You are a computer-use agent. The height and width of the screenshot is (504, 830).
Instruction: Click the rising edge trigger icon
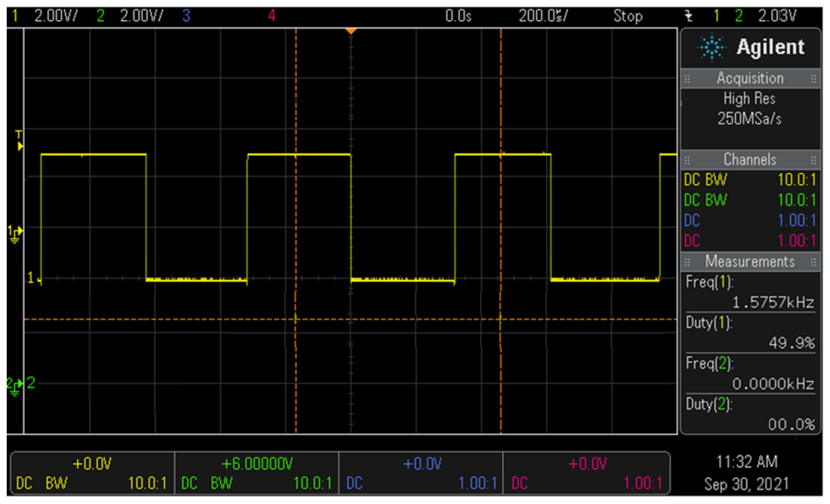689,16
